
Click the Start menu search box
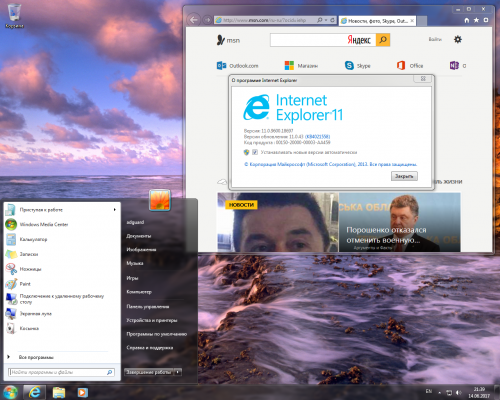point(61,372)
